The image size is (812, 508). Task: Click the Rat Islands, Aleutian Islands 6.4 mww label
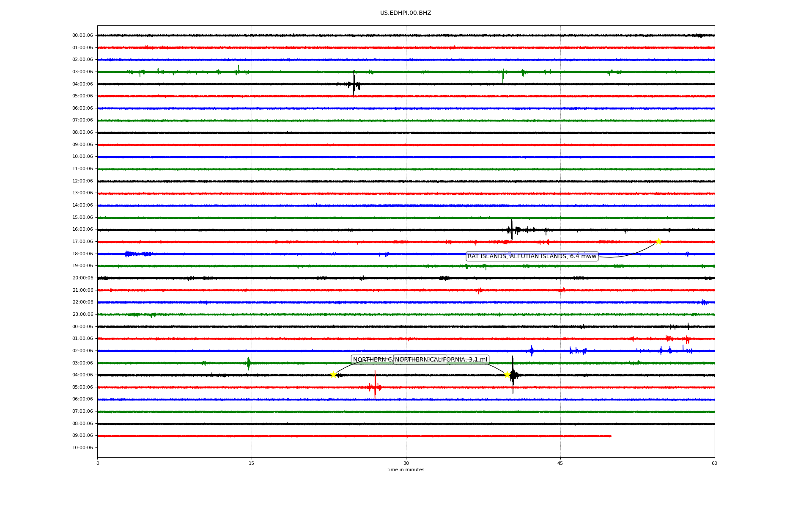tap(532, 257)
